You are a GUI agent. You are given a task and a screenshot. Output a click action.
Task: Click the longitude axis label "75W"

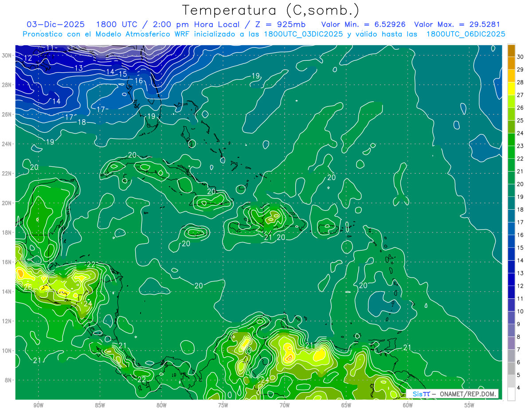[223, 405]
